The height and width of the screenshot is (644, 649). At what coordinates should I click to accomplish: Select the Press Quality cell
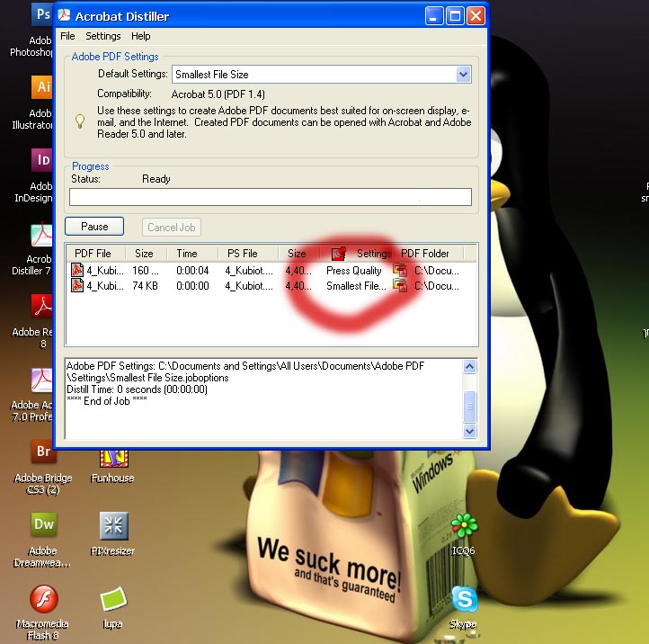coord(354,271)
